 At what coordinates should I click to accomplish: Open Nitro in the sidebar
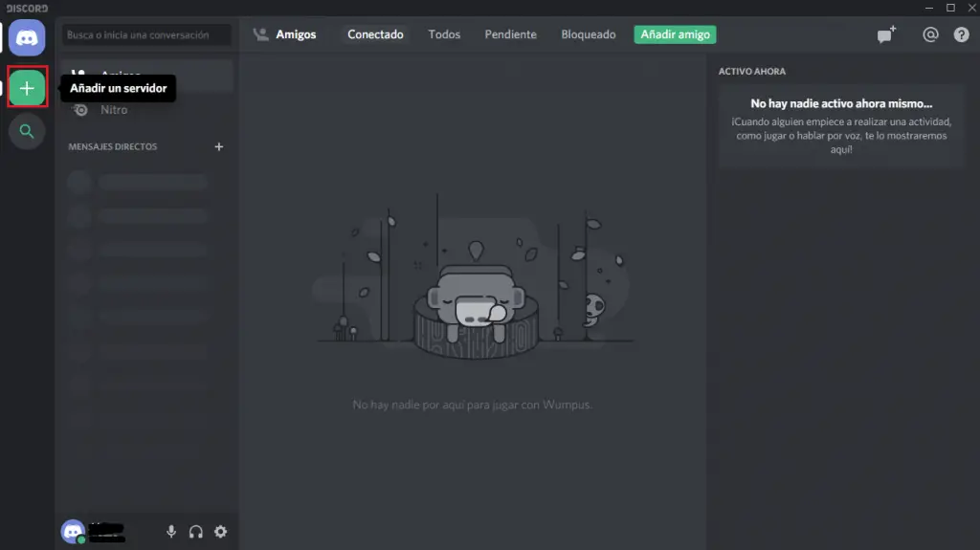[x=146, y=110]
